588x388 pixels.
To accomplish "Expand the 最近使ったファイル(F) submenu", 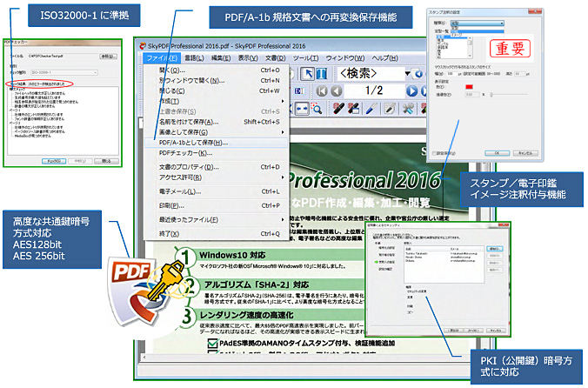I will pyautogui.click(x=217, y=220).
